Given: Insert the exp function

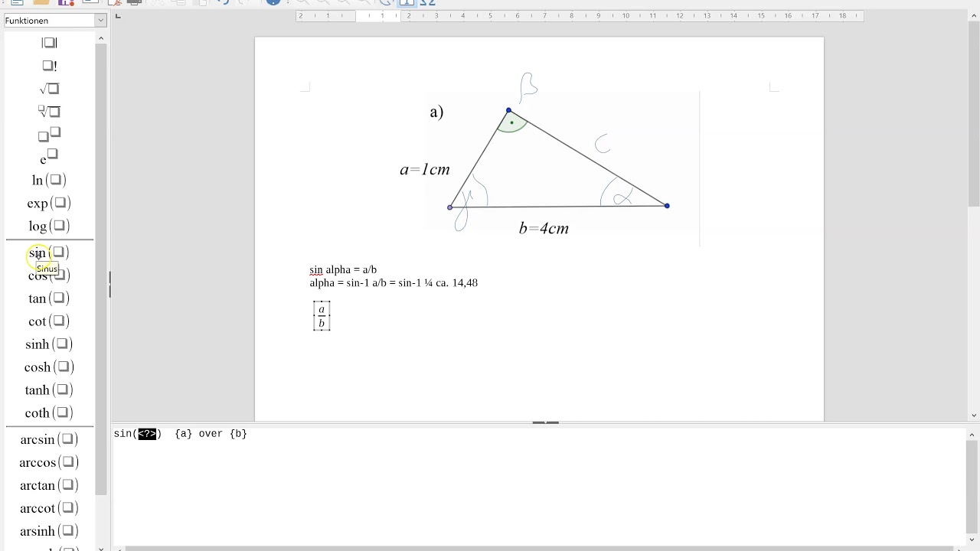Looking at the screenshot, I should tap(49, 203).
